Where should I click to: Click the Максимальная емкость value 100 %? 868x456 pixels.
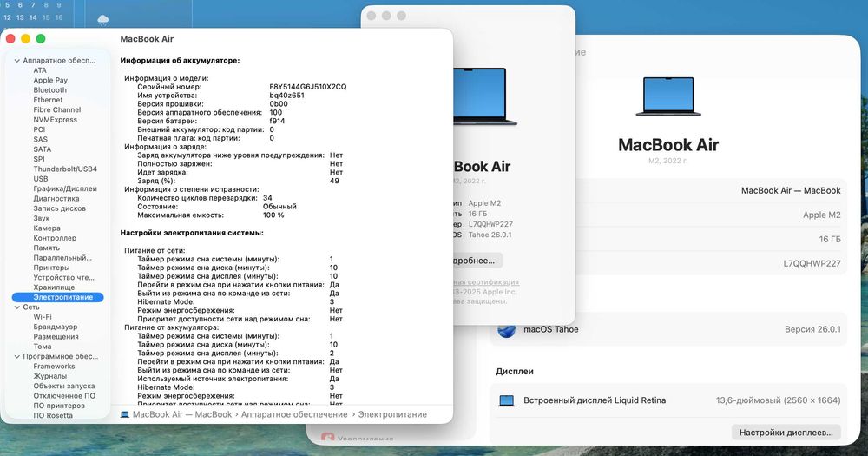click(273, 215)
